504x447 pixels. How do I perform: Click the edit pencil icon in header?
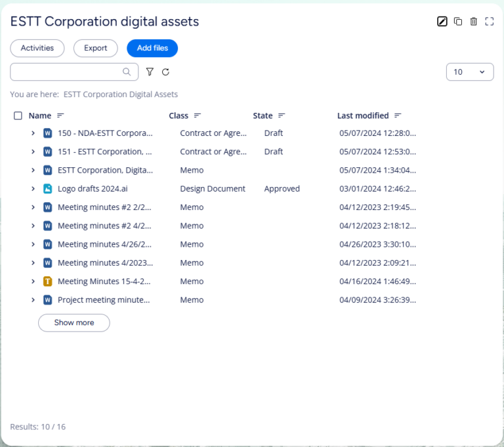coord(442,22)
